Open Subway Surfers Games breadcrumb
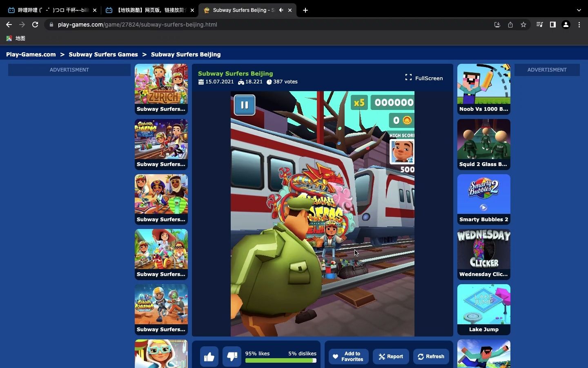The image size is (588, 368). pyautogui.click(x=103, y=54)
